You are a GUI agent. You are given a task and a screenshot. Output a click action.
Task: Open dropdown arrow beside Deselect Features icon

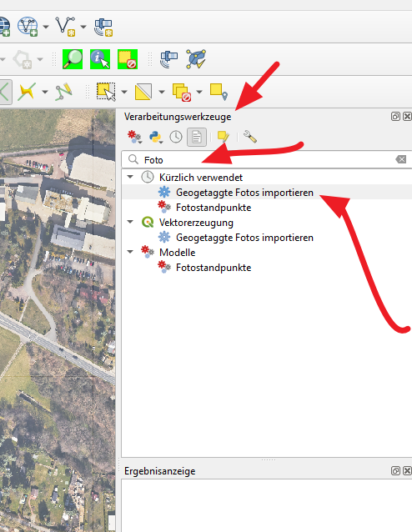[199, 92]
